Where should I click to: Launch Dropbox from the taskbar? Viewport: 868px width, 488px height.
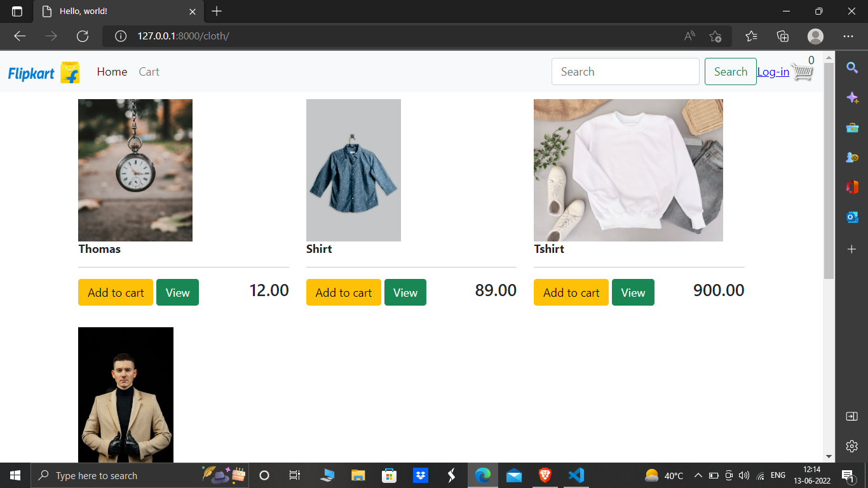(x=420, y=475)
